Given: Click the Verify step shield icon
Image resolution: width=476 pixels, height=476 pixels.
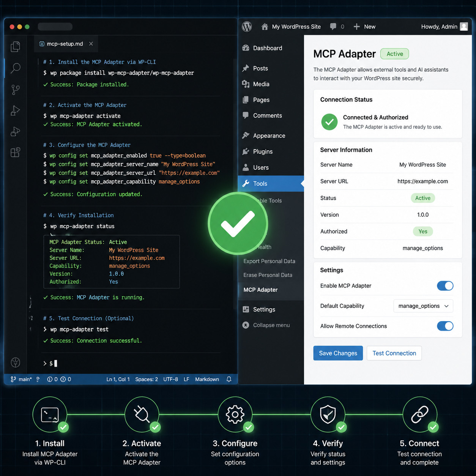Looking at the screenshot, I should [328, 414].
